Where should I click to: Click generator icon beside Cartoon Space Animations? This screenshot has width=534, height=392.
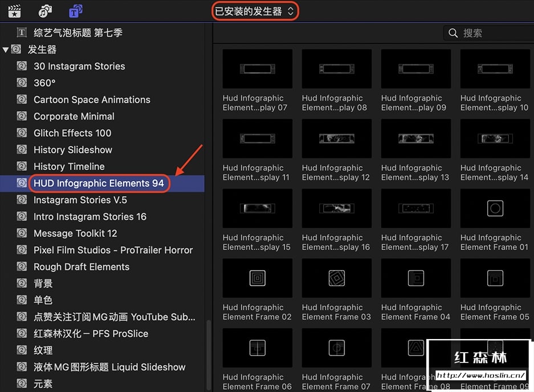[x=22, y=99]
